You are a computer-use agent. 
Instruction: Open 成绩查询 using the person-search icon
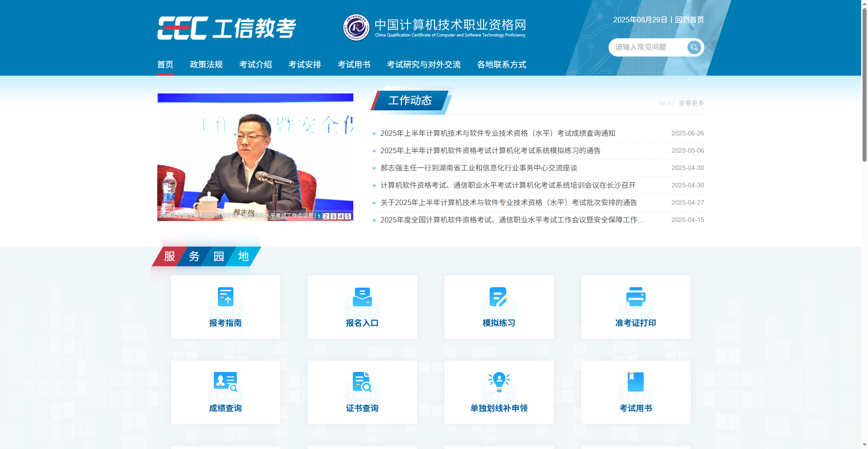(x=225, y=382)
